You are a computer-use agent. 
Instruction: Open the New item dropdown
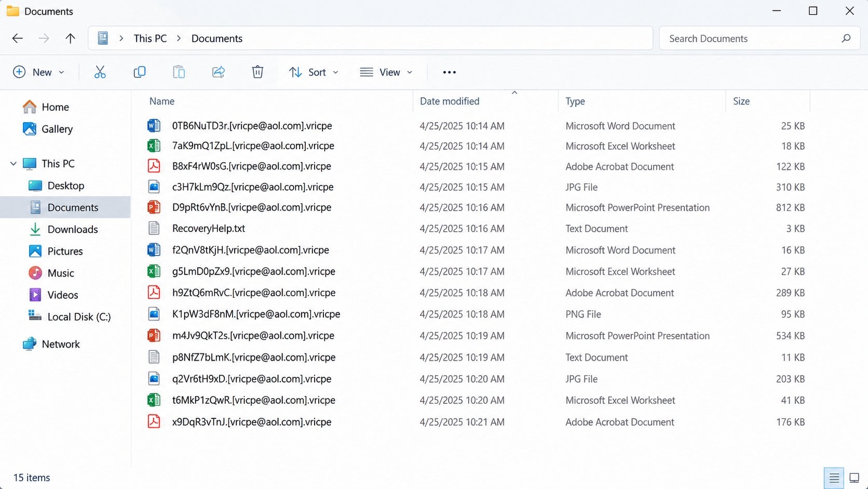[38, 72]
